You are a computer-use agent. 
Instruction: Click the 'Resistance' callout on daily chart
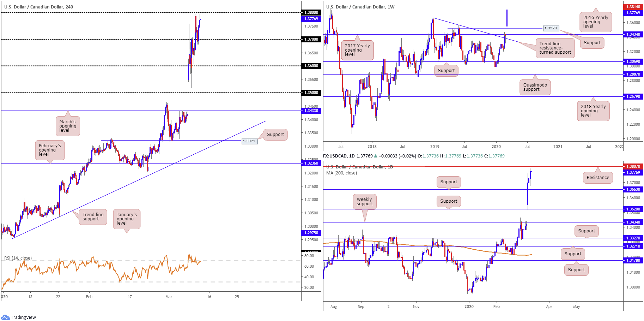598,178
